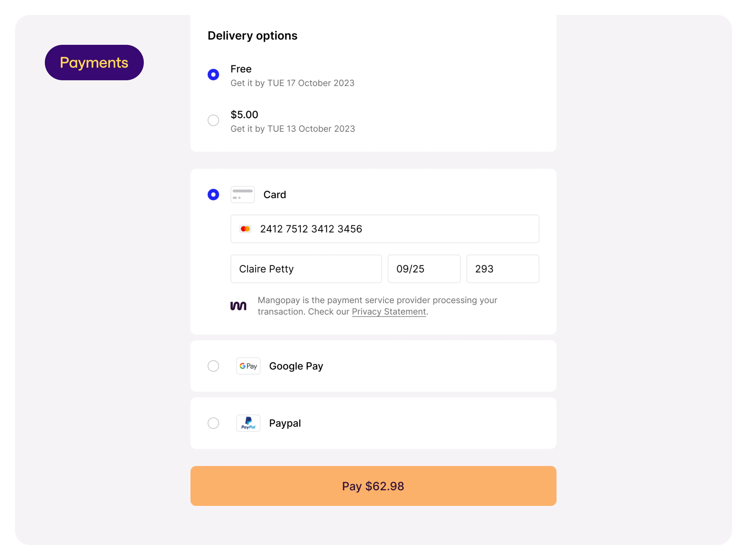Deselect the Card payment radio

point(213,194)
